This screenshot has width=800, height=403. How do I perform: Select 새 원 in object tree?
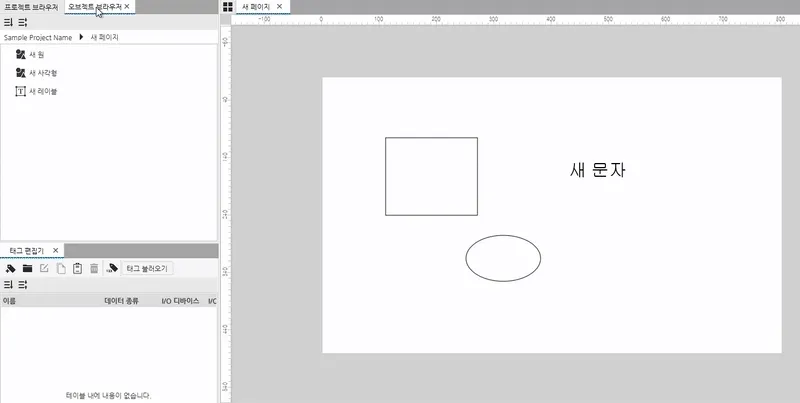click(x=36, y=55)
